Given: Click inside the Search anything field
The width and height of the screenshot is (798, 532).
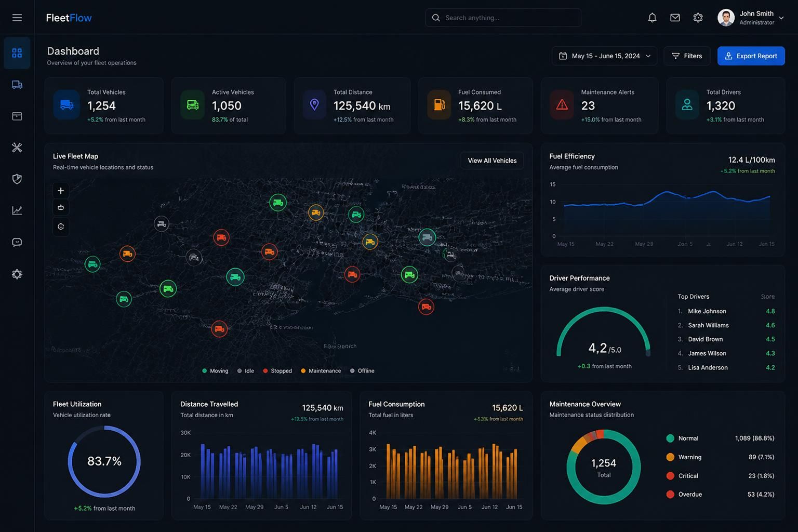Looking at the screenshot, I should (503, 18).
